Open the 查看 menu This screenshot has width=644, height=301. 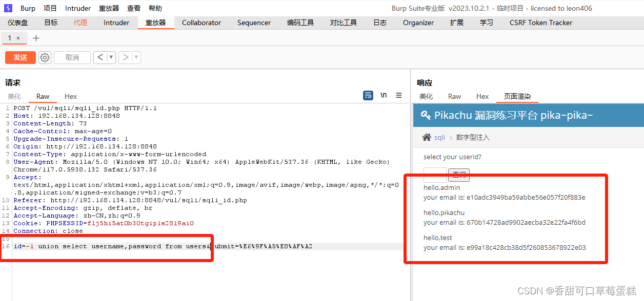(134, 8)
